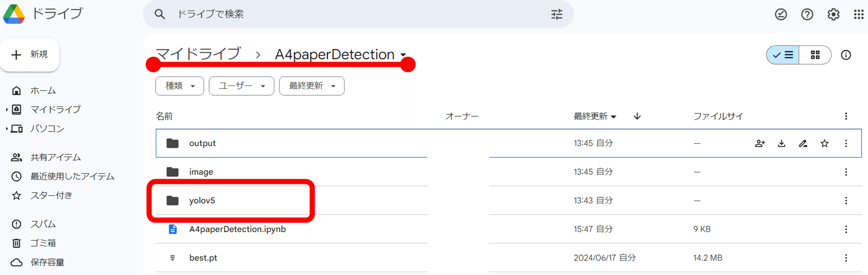Click the 15:47 自分 date cell
Viewport: 868px width, 275px height.
tap(593, 229)
